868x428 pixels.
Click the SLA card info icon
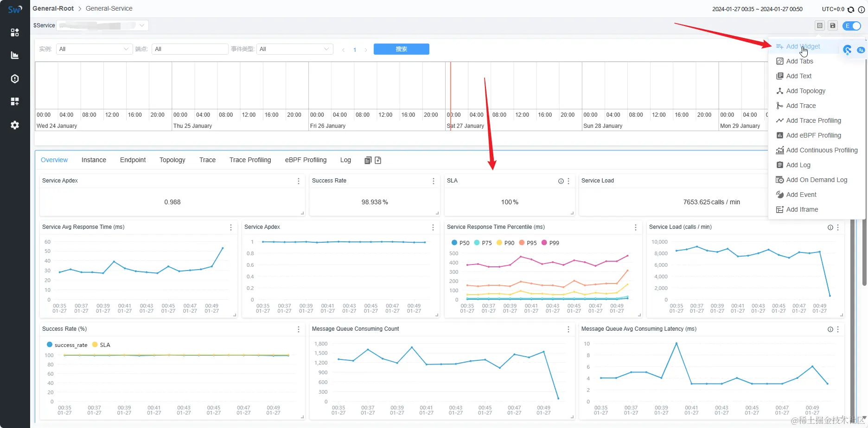561,181
